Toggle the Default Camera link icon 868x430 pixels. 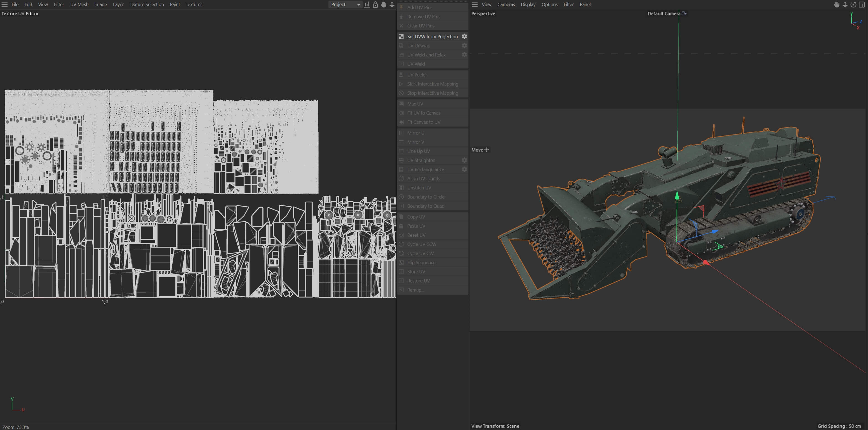click(x=684, y=14)
